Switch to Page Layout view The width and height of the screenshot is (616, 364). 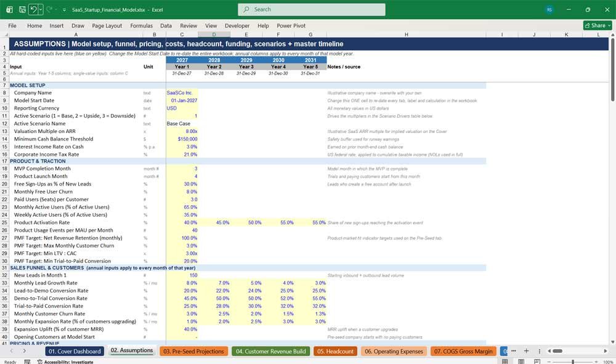pos(521,362)
